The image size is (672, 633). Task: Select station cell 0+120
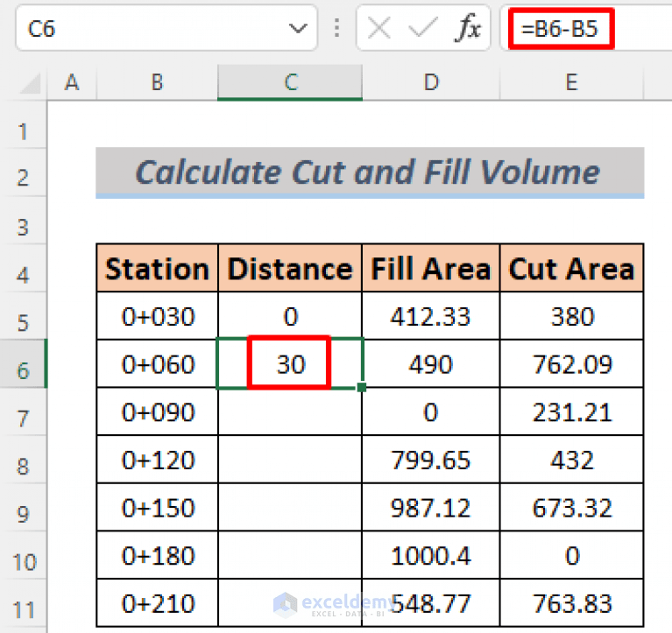tap(158, 460)
